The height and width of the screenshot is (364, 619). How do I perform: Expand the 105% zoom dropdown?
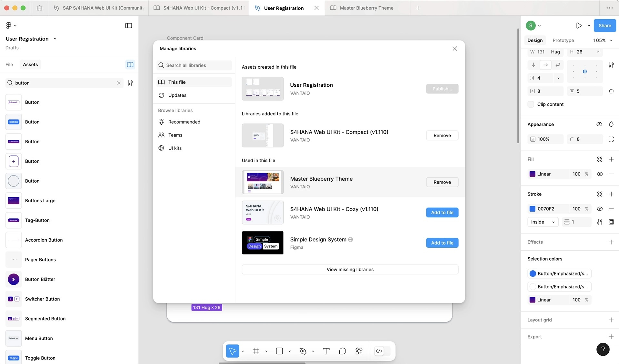click(603, 40)
